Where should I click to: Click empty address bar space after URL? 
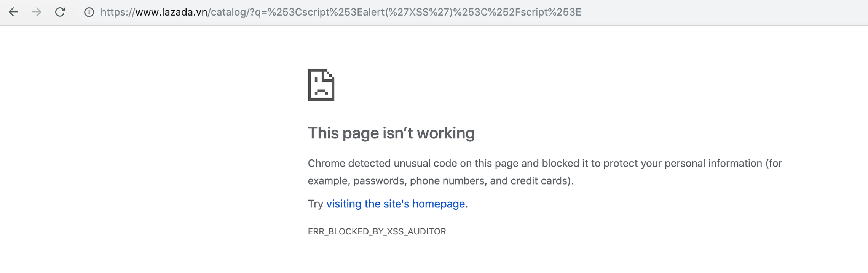723,12
